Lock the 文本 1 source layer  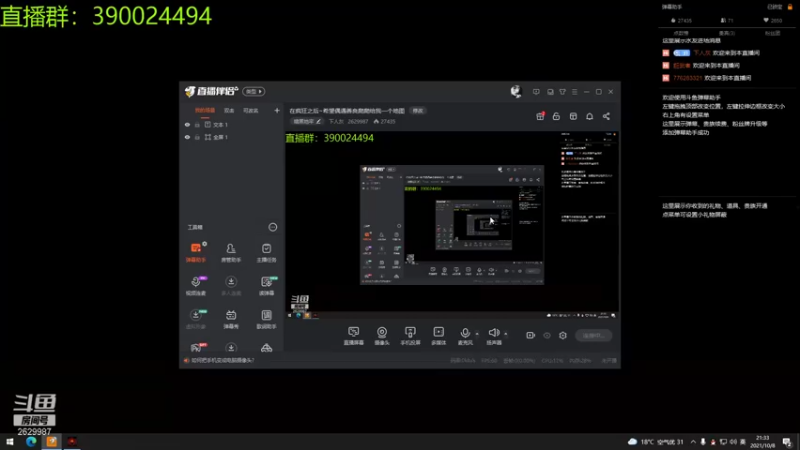pyautogui.click(x=197, y=124)
